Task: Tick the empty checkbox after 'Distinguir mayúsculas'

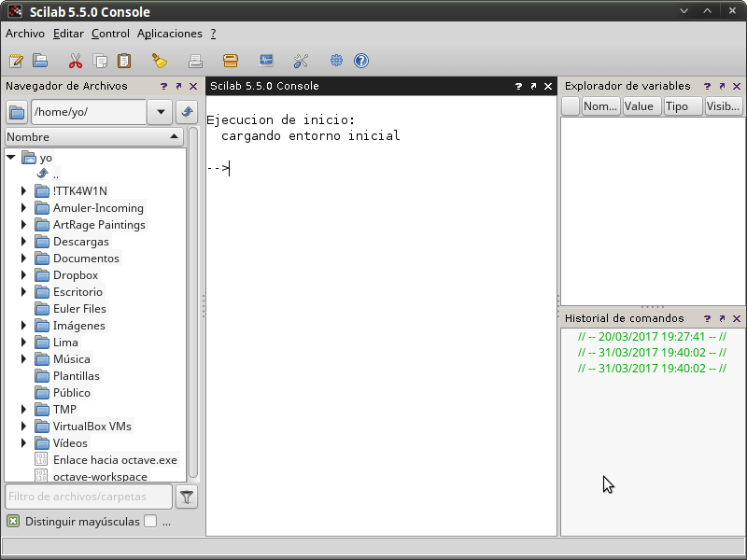Action: point(150,522)
